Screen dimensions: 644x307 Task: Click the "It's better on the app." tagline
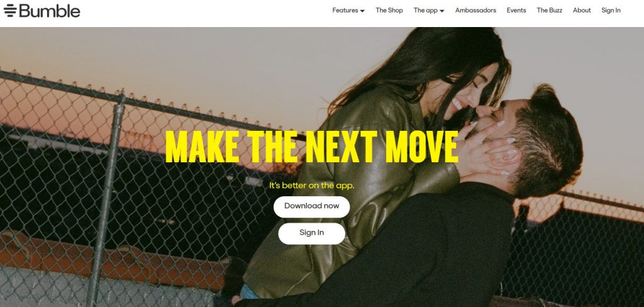(312, 186)
